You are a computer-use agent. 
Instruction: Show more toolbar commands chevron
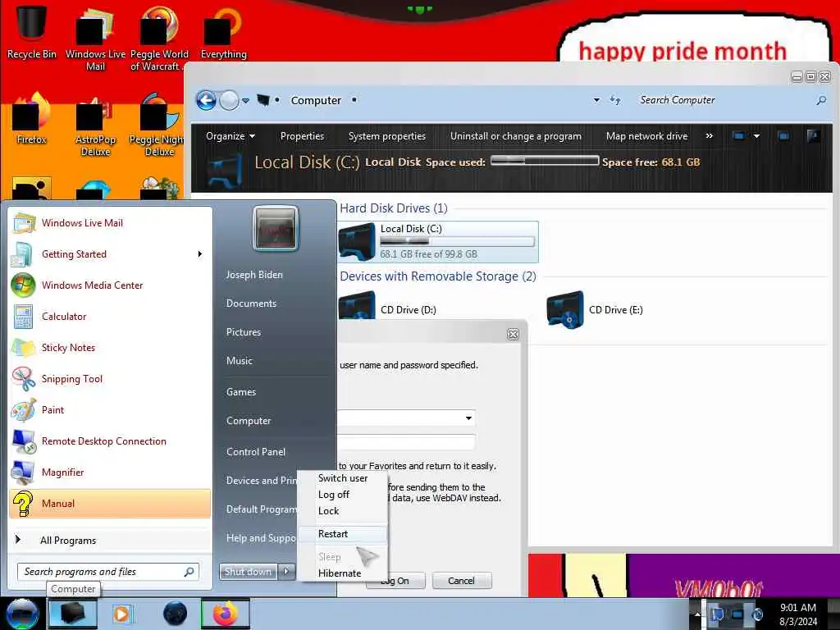pyautogui.click(x=710, y=136)
